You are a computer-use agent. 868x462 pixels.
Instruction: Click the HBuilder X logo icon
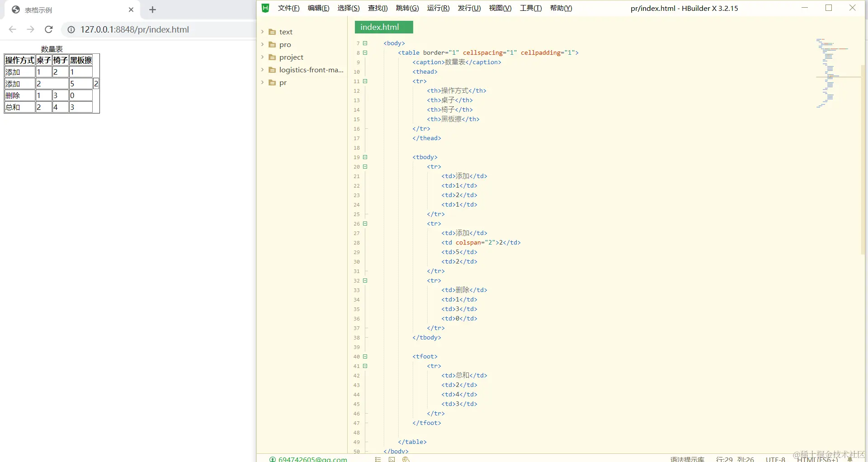point(265,8)
